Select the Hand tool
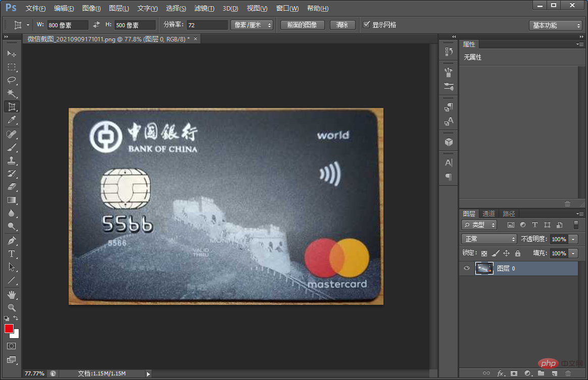 click(12, 295)
